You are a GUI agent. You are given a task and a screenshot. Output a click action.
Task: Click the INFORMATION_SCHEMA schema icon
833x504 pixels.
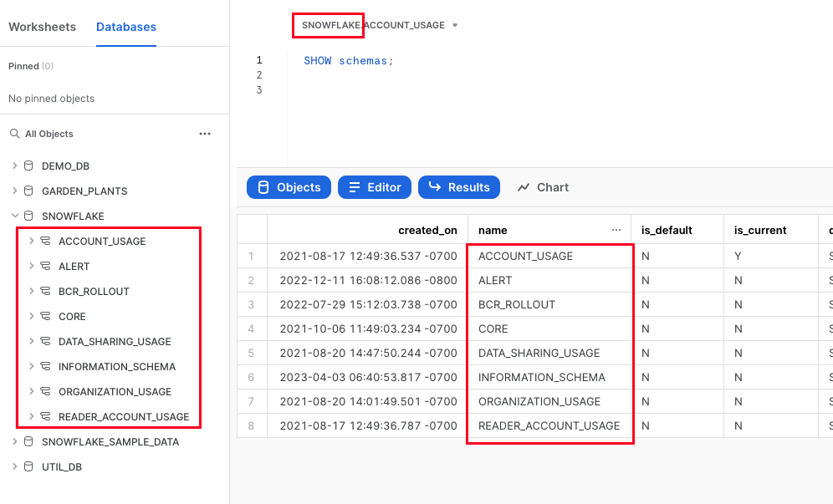click(46, 366)
